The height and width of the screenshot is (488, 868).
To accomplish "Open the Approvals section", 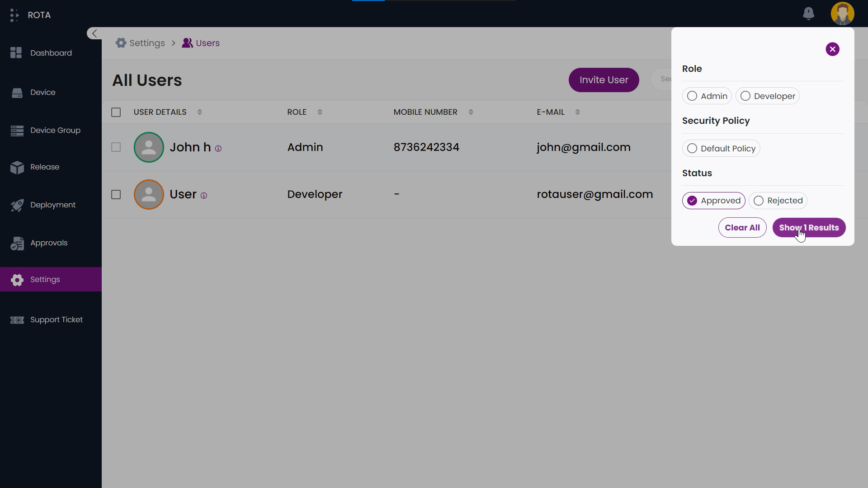I will tap(49, 243).
